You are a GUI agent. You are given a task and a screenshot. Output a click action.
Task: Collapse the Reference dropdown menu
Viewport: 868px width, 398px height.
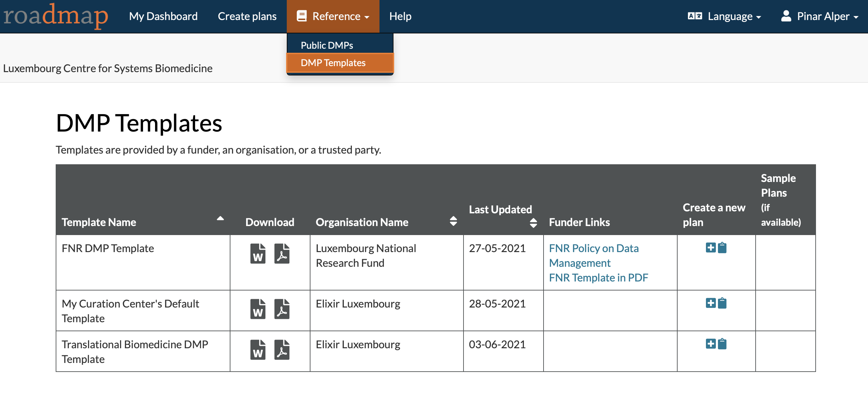pos(333,16)
